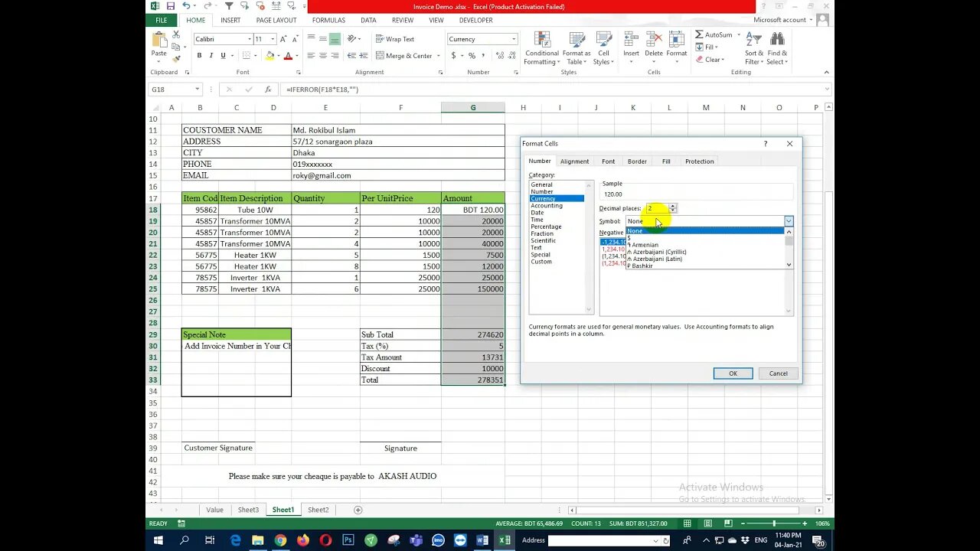
Task: Apply comma style
Action: pos(482,56)
